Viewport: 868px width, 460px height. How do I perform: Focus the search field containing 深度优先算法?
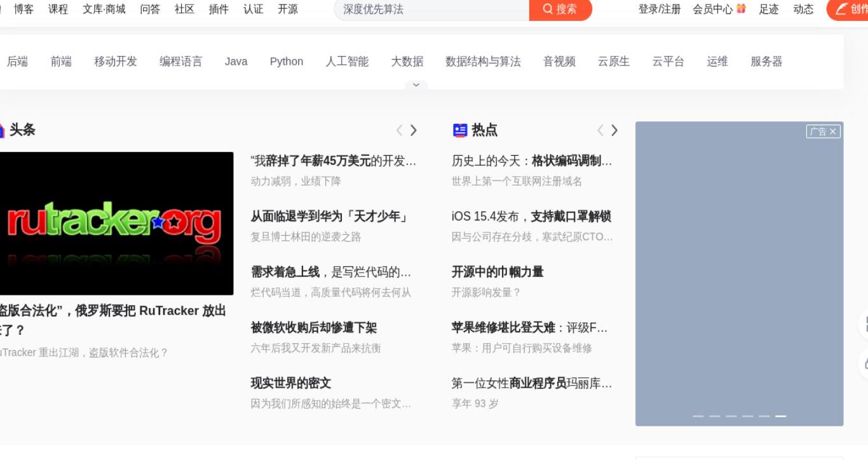[432, 9]
